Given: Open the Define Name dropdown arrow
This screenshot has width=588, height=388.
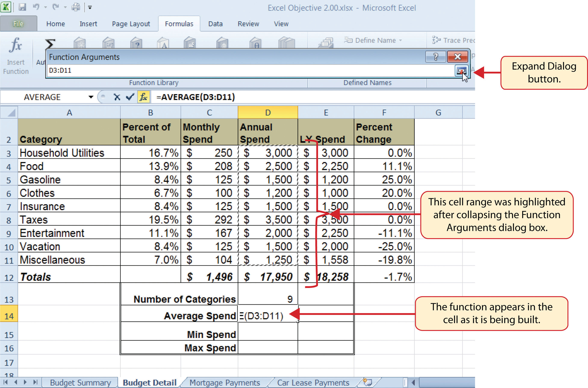Looking at the screenshot, I should click(x=401, y=40).
